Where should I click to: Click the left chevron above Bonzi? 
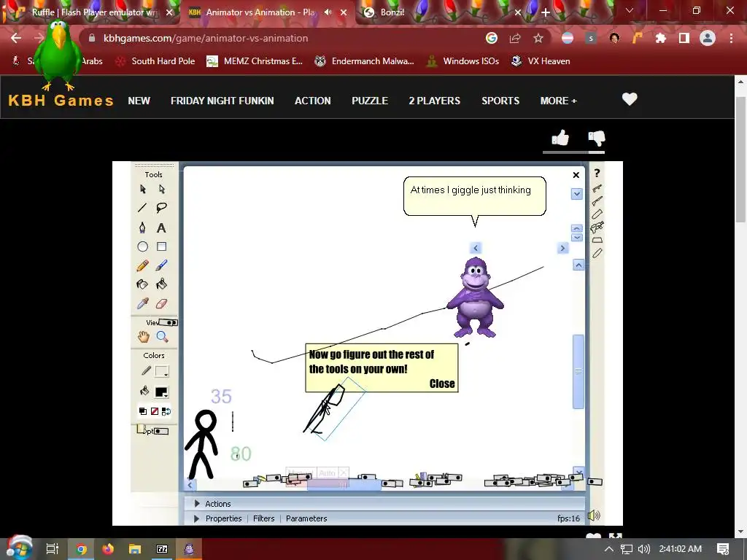pyautogui.click(x=476, y=248)
